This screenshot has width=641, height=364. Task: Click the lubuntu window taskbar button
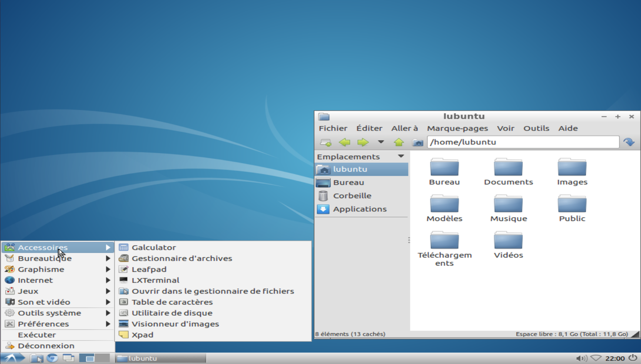coord(161,358)
